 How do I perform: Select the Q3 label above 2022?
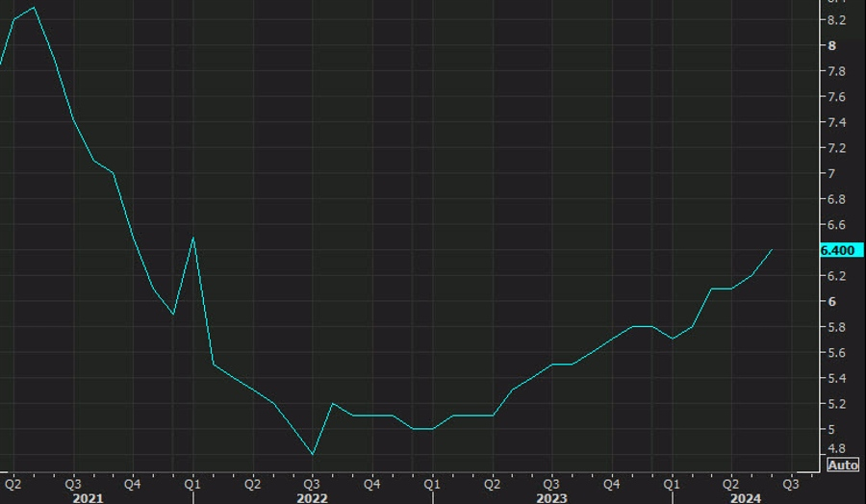(x=312, y=484)
